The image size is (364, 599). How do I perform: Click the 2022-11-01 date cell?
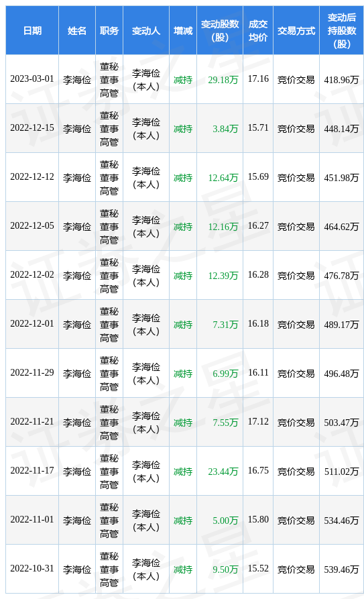tap(32, 520)
